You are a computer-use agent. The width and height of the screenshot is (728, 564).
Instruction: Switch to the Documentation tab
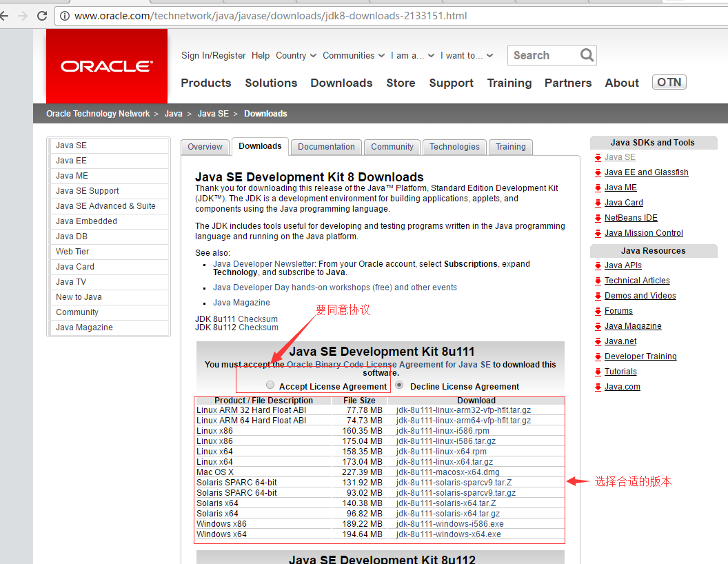326,147
